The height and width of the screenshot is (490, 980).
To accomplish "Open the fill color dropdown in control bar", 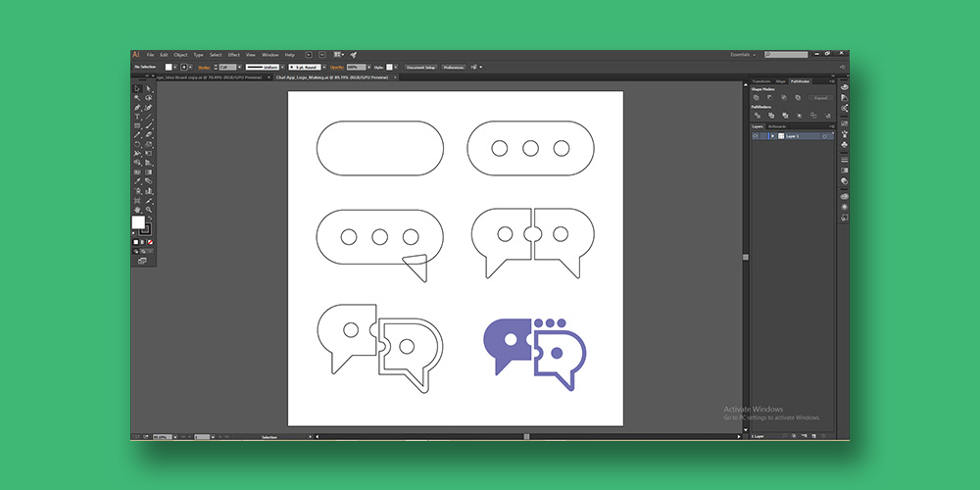I will [x=174, y=67].
